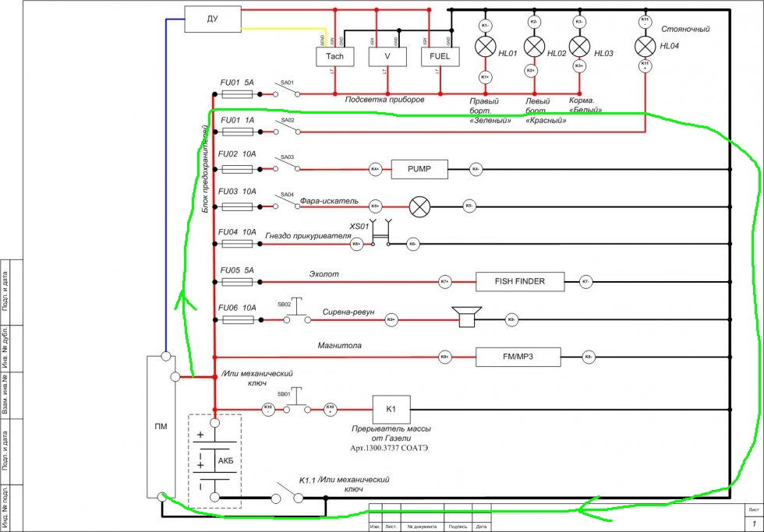The height and width of the screenshot is (532, 764).
Task: Select the HL03 stern lamp symbol
Action: tap(578, 47)
